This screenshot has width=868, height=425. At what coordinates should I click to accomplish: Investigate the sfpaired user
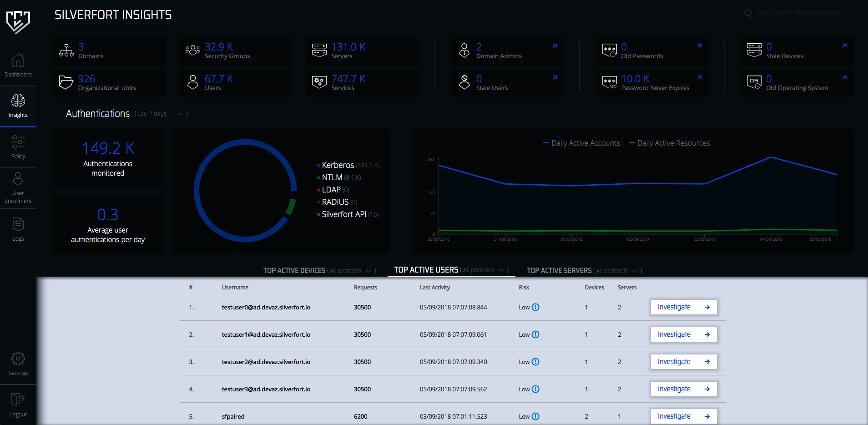click(684, 416)
